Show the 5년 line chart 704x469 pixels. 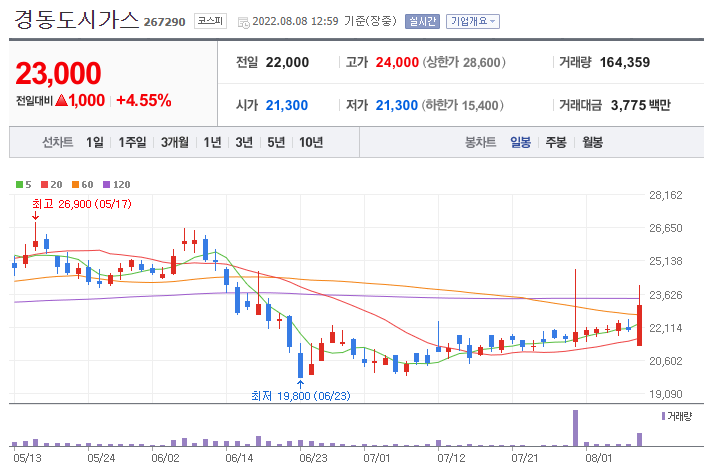click(276, 142)
